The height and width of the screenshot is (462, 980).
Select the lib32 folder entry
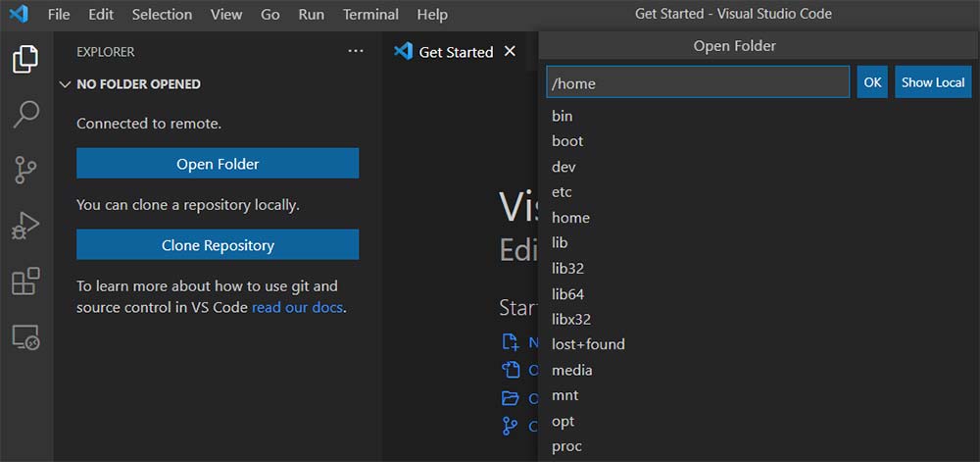[x=759, y=268]
